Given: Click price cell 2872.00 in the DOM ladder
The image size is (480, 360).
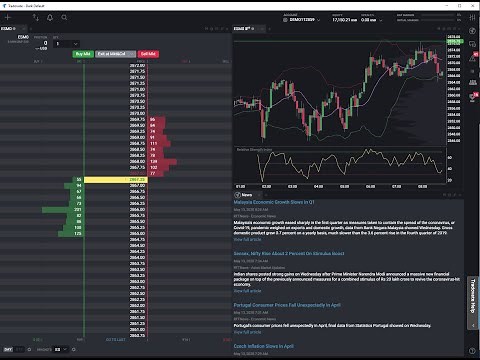Looking at the screenshot, I should pos(137,66).
